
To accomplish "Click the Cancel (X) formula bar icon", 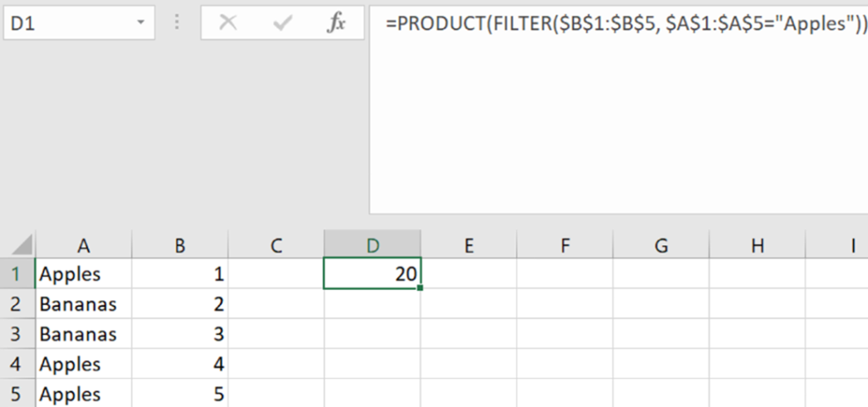I will coord(227,23).
